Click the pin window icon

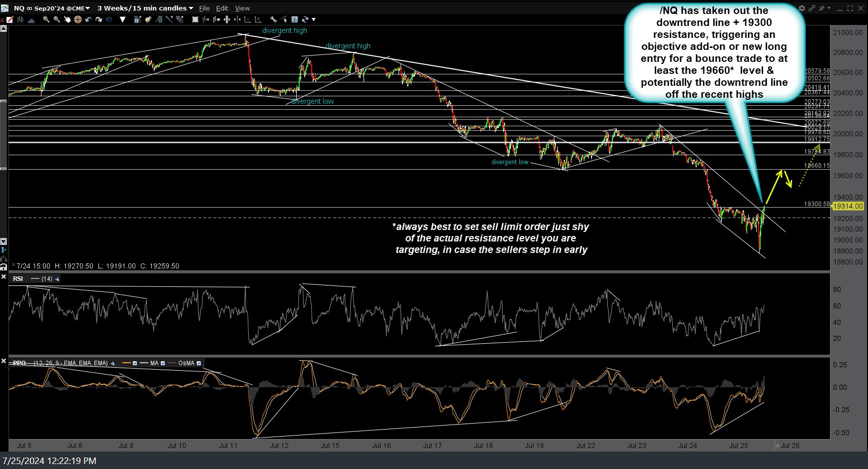click(822, 8)
